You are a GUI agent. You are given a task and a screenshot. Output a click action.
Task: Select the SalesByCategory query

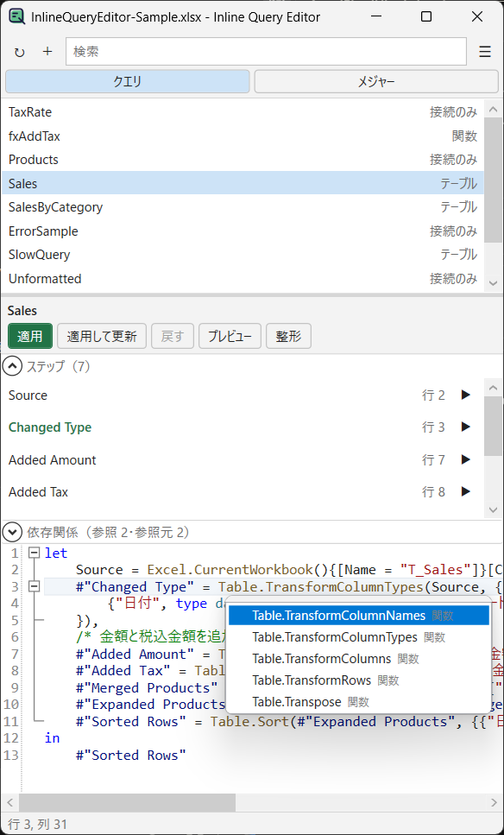pos(243,206)
